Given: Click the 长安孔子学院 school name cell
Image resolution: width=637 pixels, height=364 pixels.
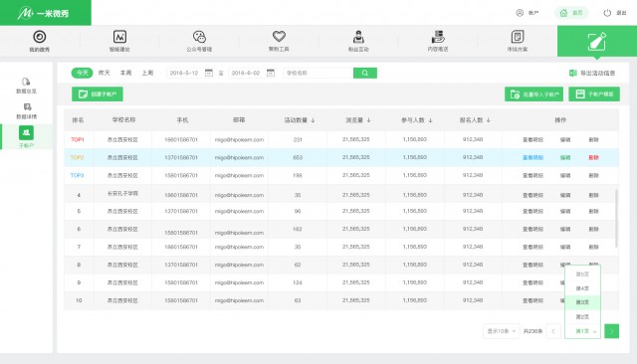Looking at the screenshot, I should [x=122, y=194].
